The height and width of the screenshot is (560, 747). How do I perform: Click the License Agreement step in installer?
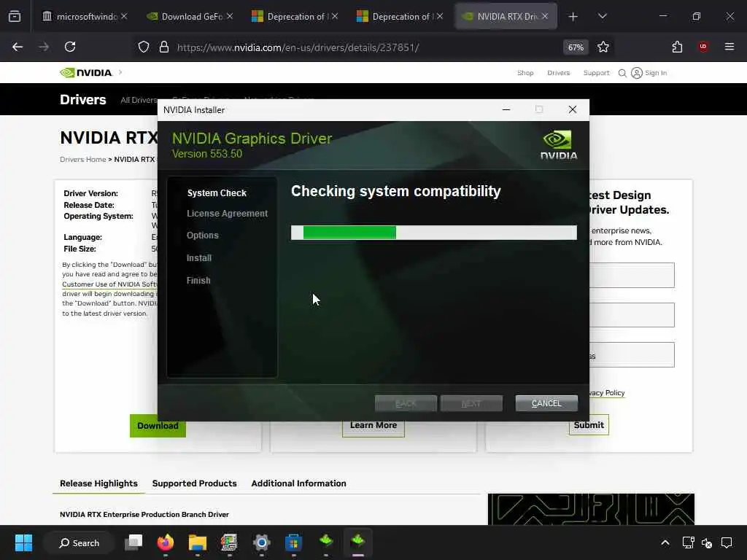(227, 214)
